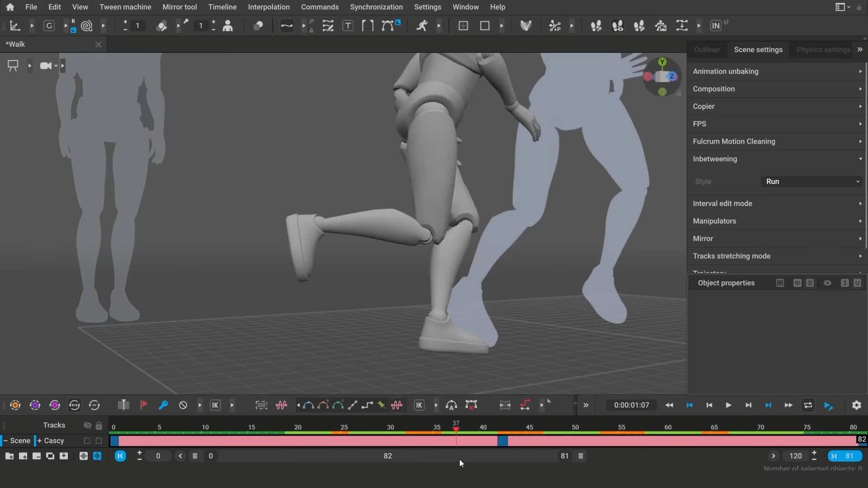The width and height of the screenshot is (868, 488).
Task: Select the Tween machine scissors icon
Action: [555, 26]
